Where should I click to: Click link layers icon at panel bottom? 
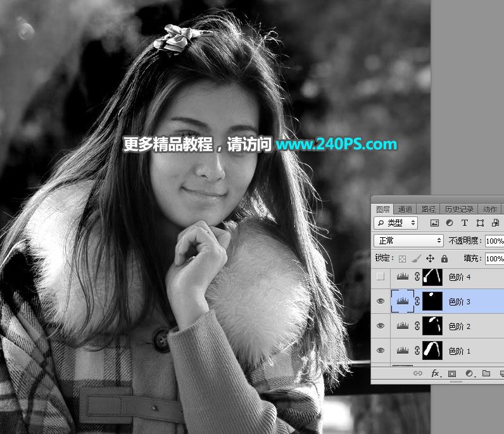417,373
